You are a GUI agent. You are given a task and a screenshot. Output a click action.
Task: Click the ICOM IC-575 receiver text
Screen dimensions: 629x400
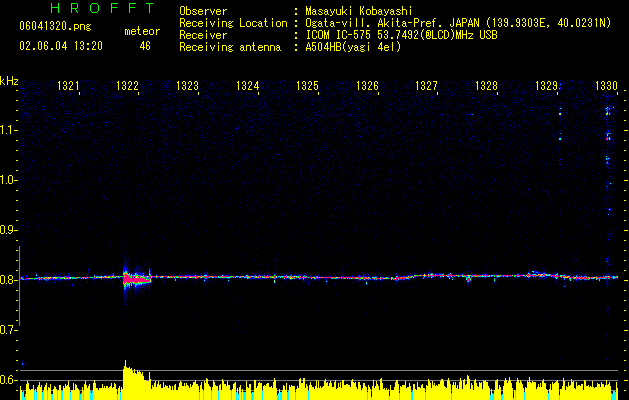click(401, 35)
